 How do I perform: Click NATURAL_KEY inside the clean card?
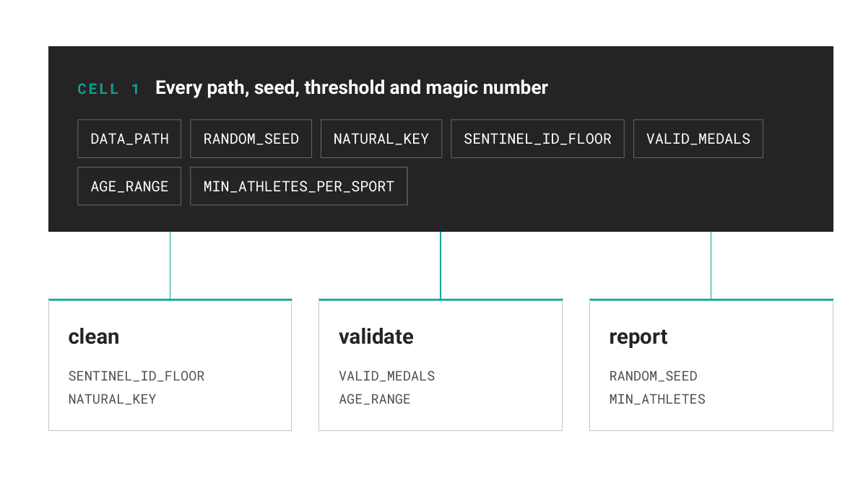tap(112, 399)
